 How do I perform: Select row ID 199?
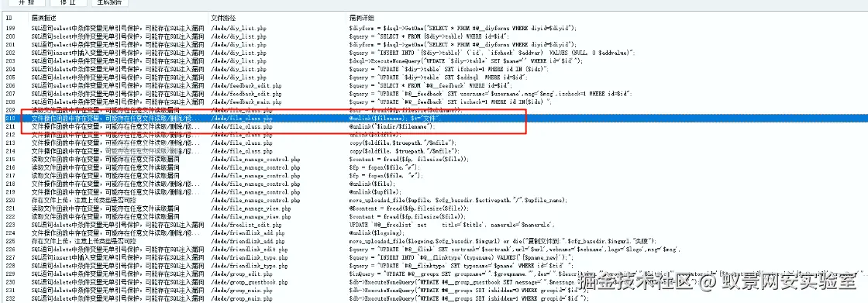pyautogui.click(x=11, y=28)
